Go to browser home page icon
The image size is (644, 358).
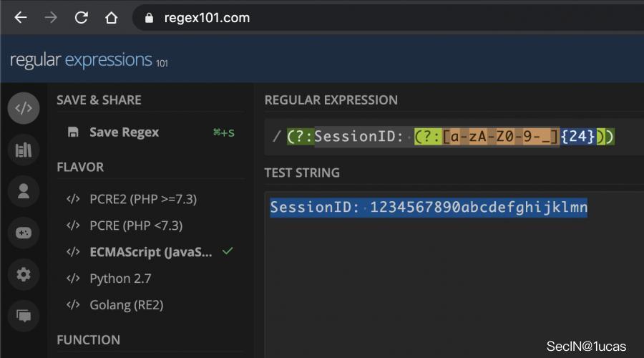tap(111, 18)
